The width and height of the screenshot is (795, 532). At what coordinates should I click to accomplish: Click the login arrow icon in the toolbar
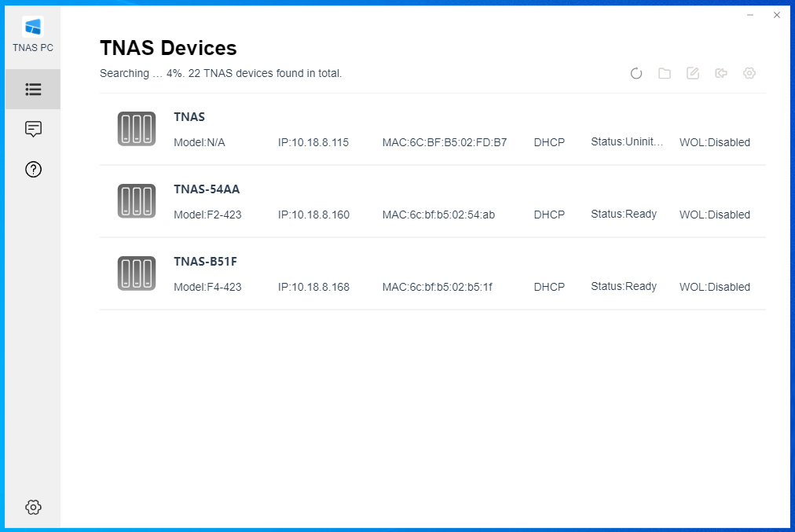click(721, 73)
